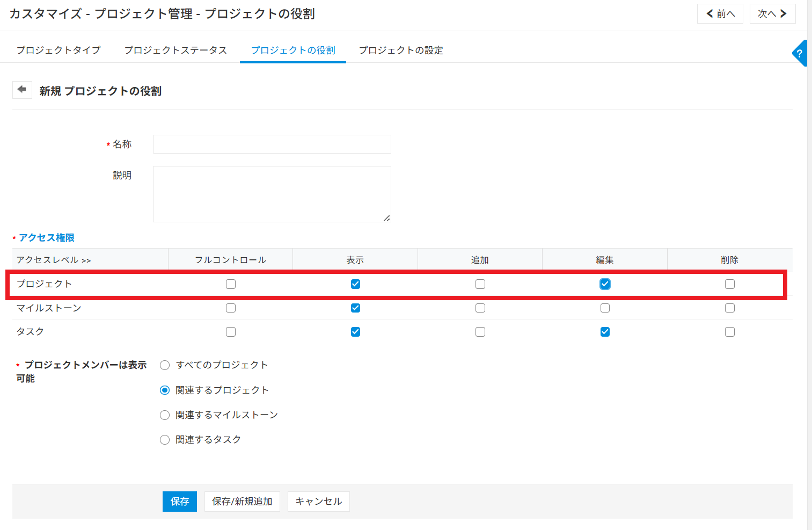This screenshot has height=530, width=812.
Task: Enable 追加 permission for タスク
Action: point(480,332)
